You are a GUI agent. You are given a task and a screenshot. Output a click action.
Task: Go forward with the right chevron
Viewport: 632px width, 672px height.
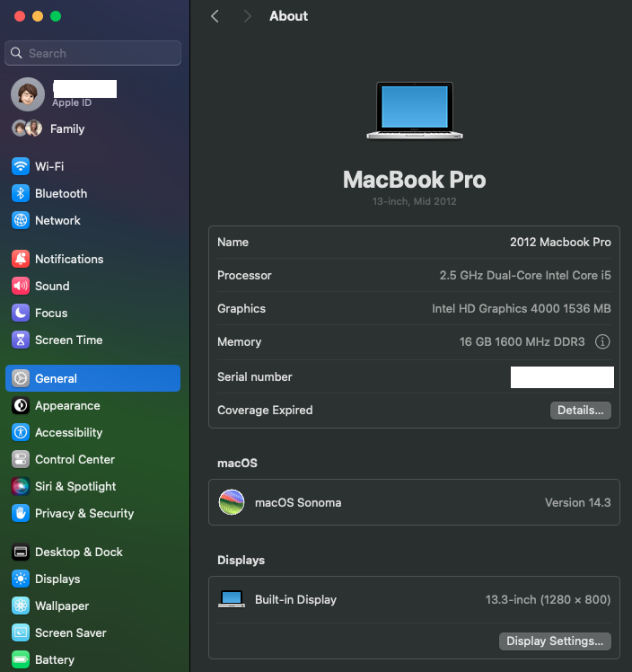tap(247, 16)
